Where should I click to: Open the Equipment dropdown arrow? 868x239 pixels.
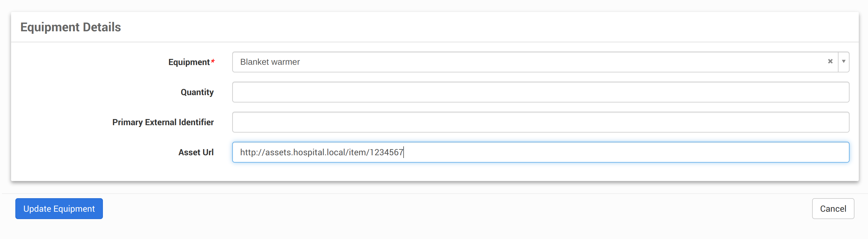(843, 62)
